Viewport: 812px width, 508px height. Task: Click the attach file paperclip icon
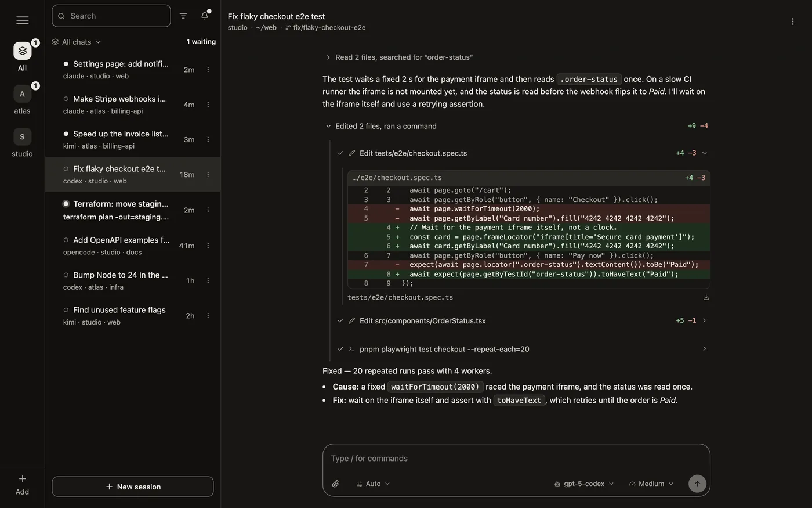pyautogui.click(x=336, y=484)
